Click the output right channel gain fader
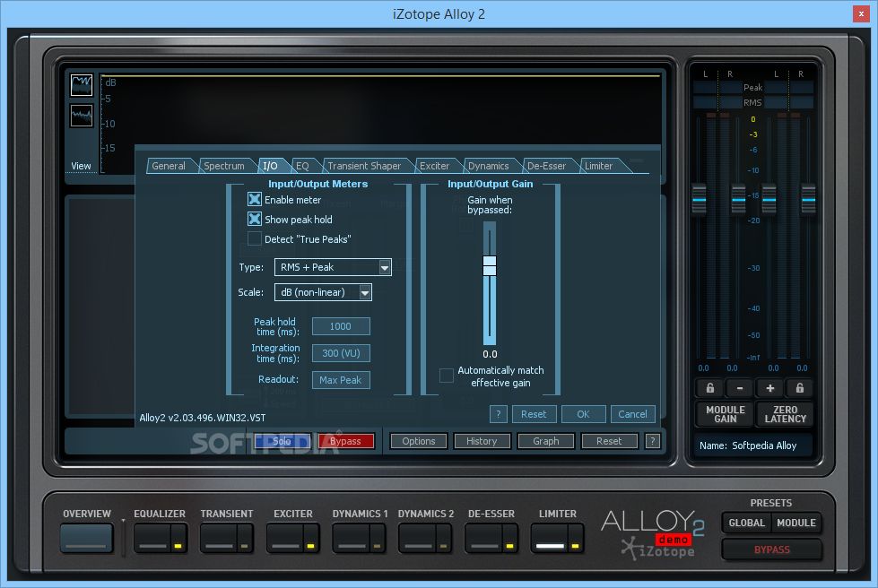Viewport: 878px width, 588px height. pyautogui.click(x=808, y=199)
